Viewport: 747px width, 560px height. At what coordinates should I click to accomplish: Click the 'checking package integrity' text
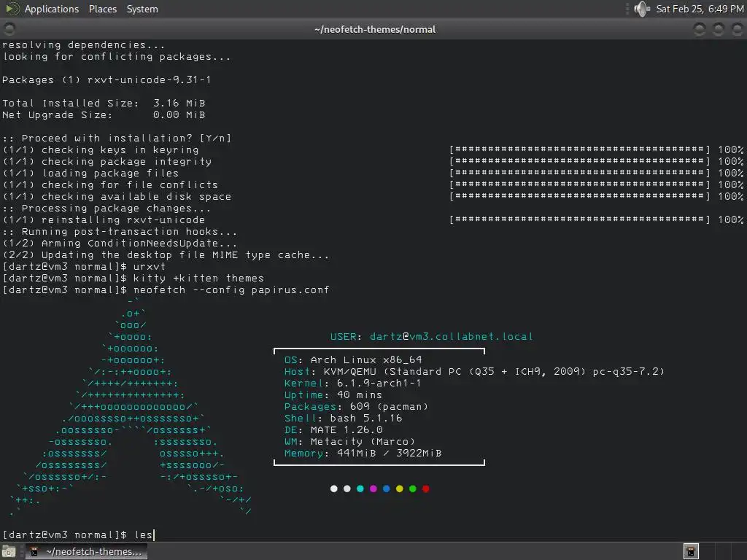(126, 161)
